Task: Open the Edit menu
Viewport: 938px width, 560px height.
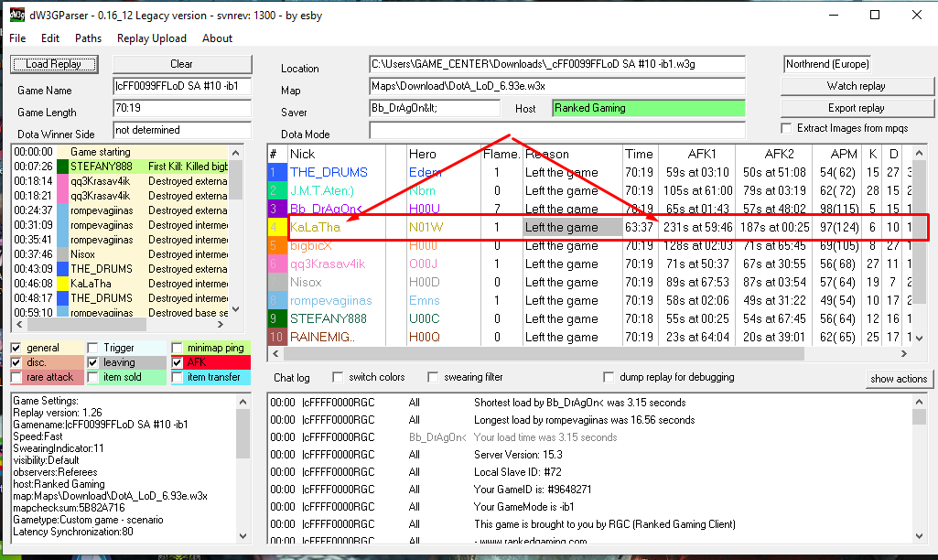Action: pos(50,38)
